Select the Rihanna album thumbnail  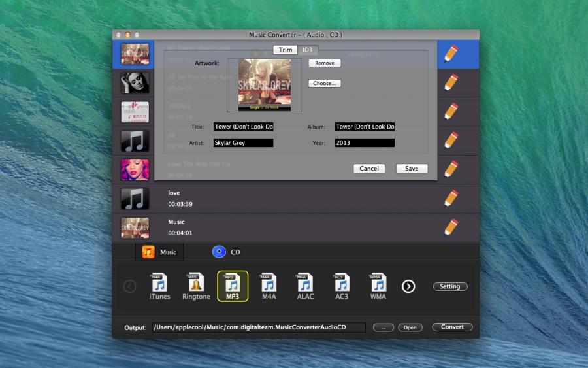pyautogui.click(x=135, y=169)
